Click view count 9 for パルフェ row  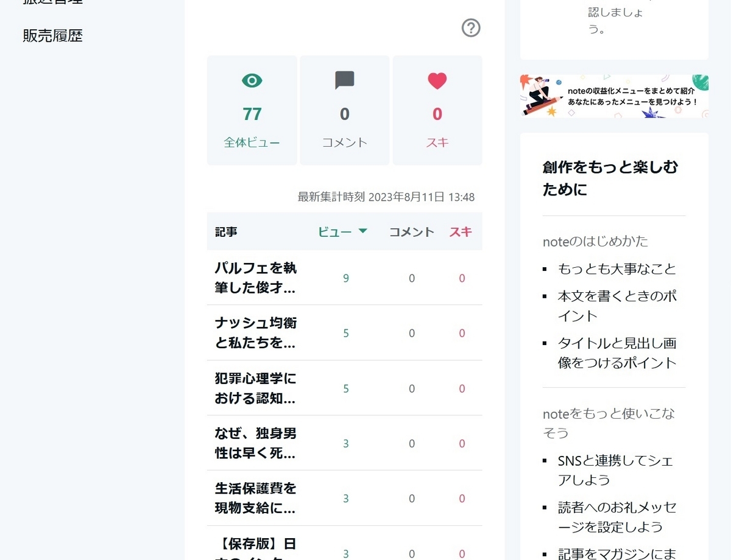tap(346, 278)
